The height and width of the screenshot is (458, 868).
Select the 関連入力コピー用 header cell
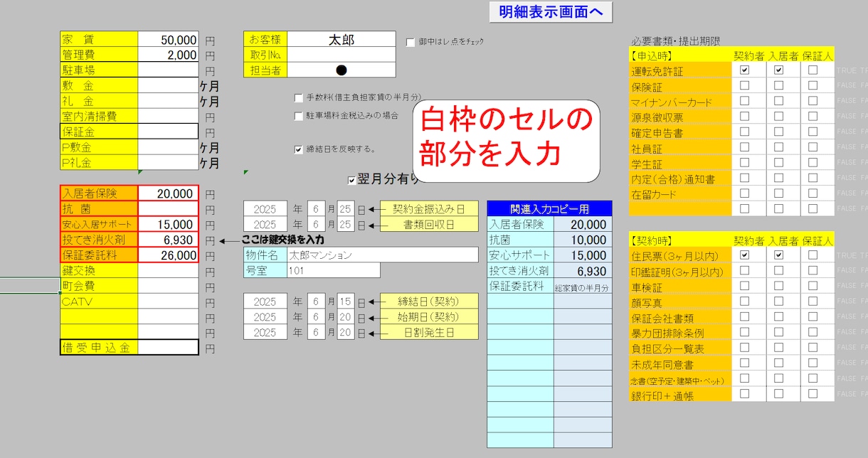[x=549, y=208]
